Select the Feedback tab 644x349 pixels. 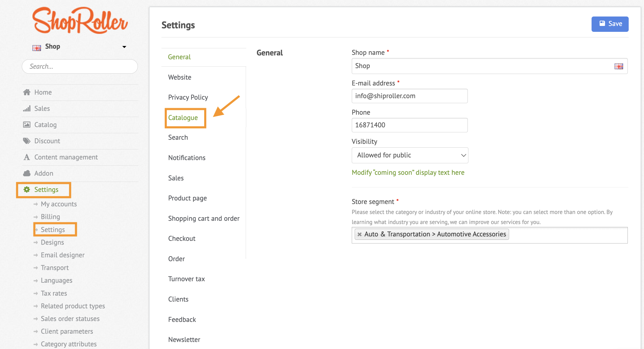click(x=182, y=320)
